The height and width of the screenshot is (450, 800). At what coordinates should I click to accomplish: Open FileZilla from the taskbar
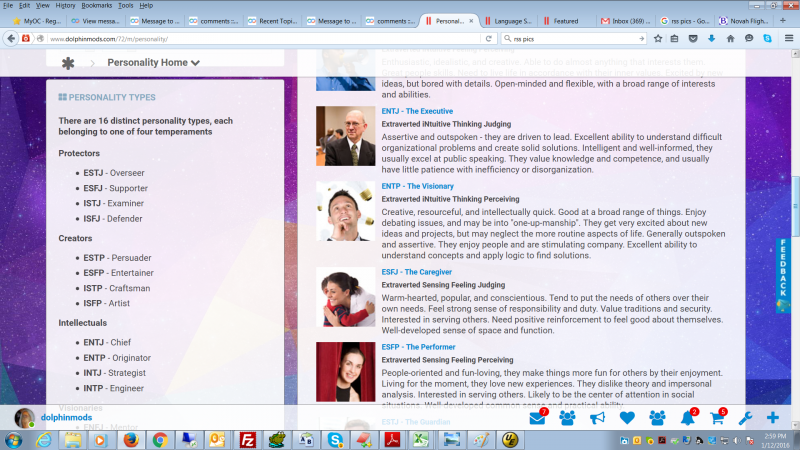[x=247, y=440]
